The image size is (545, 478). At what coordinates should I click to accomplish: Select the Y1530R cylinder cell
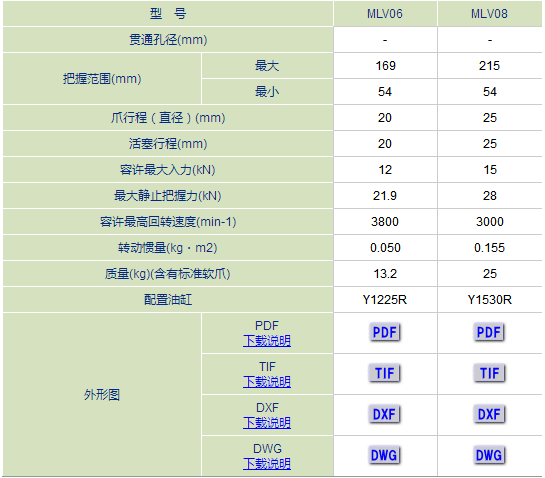tap(489, 300)
